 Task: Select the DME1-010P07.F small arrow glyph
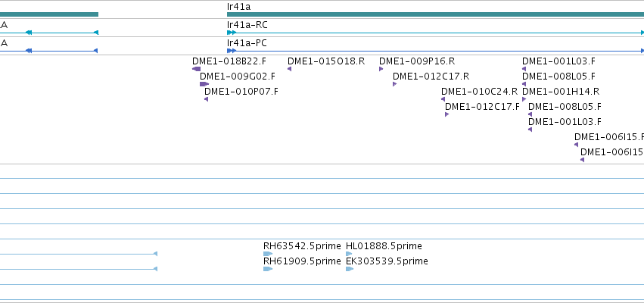206,99
